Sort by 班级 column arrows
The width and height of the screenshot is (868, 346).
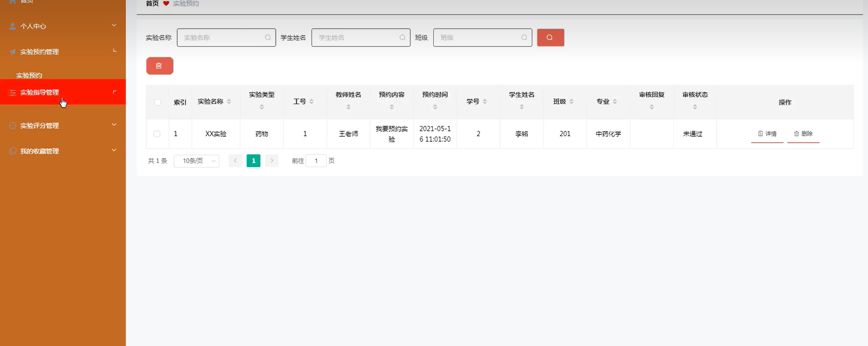click(571, 102)
